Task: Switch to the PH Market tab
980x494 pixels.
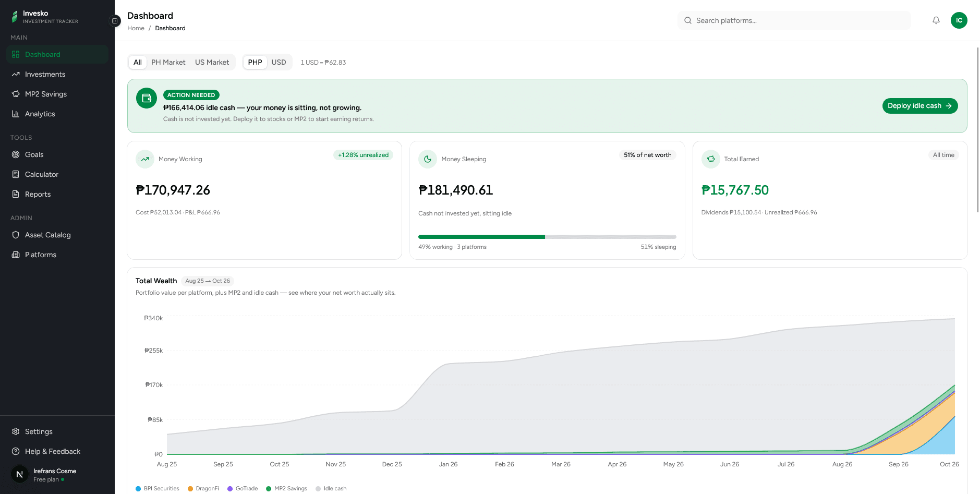Action: coord(168,62)
